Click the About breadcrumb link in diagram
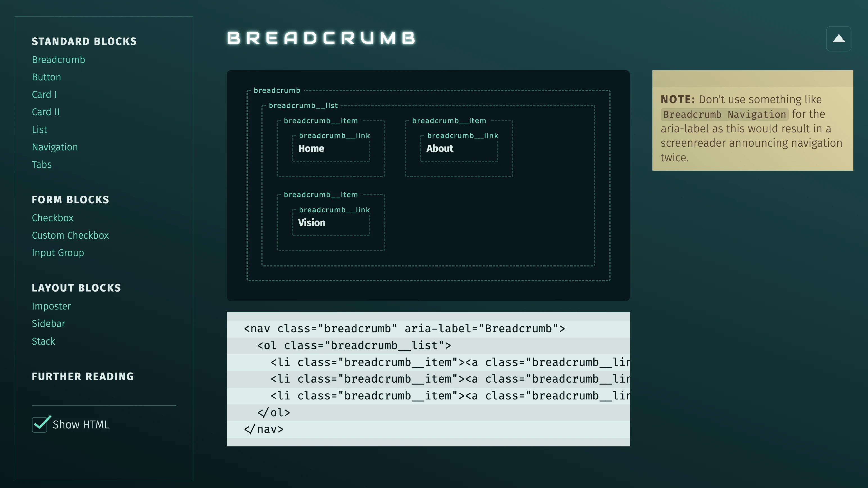The image size is (868, 488). (x=439, y=148)
